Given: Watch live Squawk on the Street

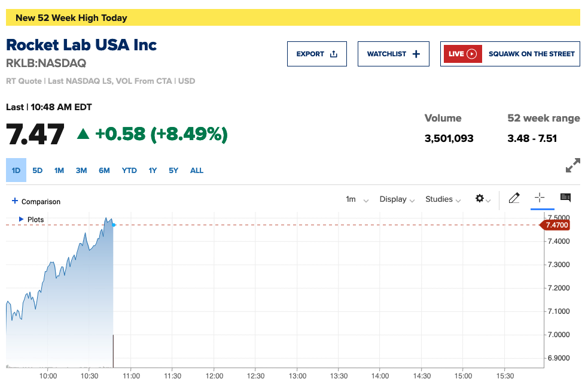Looking at the screenshot, I should (x=510, y=54).
